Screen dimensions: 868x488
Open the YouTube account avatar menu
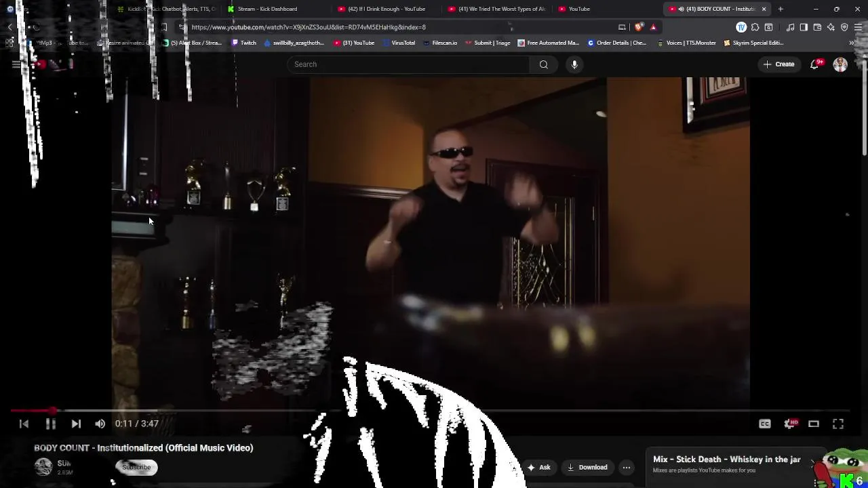840,64
